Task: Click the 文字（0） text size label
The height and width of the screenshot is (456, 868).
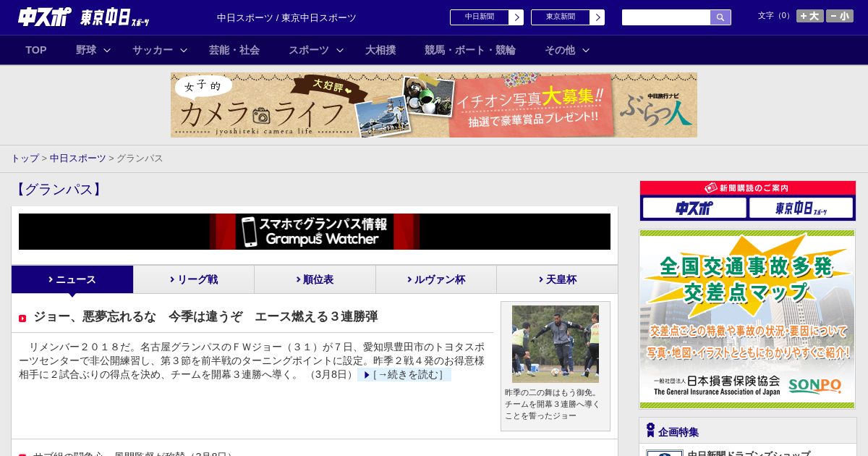Action: [775, 16]
